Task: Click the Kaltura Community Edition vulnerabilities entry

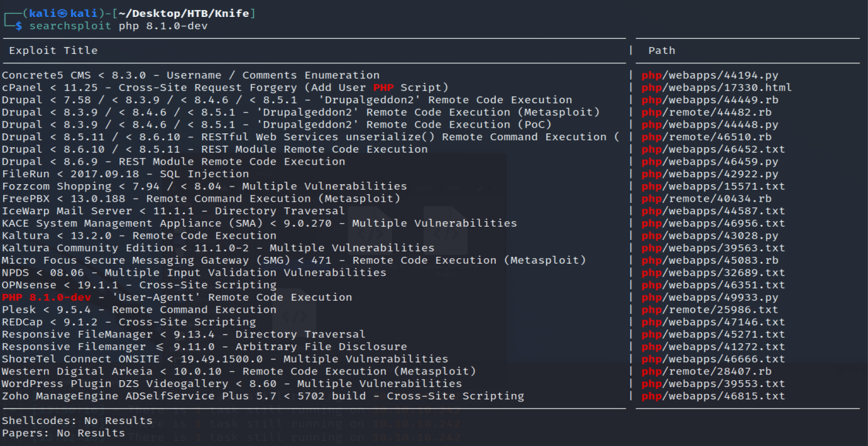Action: 218,248
